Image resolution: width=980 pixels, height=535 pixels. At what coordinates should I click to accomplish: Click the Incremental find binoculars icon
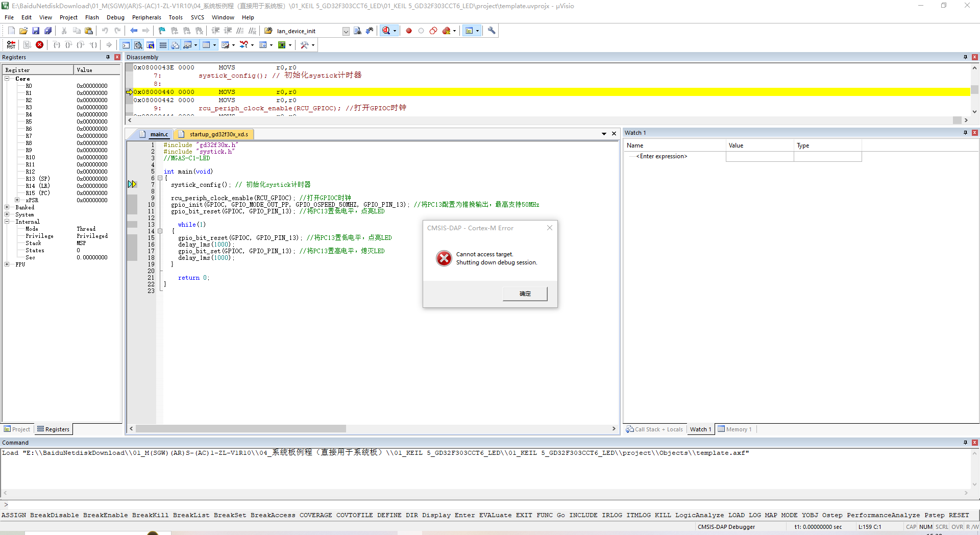[370, 31]
